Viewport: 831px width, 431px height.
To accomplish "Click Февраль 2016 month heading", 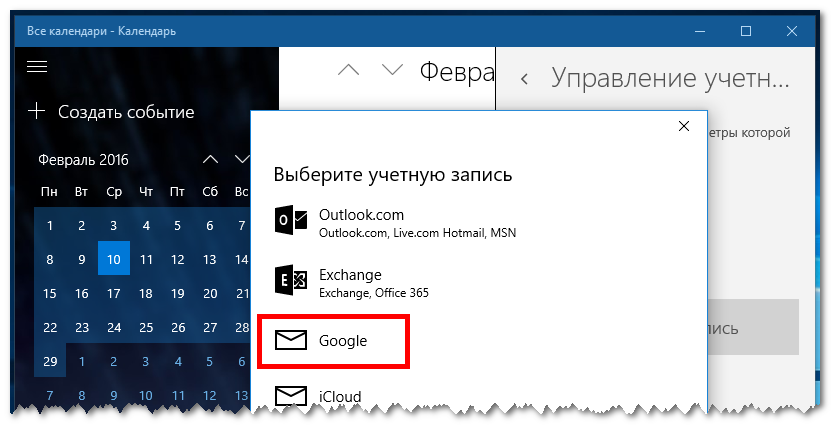I will [x=83, y=160].
